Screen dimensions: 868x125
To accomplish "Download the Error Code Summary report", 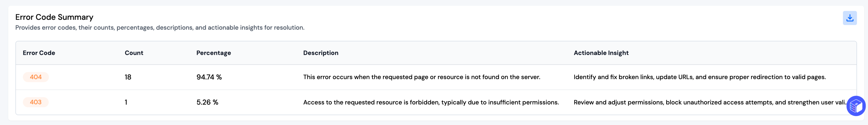I will point(849,18).
